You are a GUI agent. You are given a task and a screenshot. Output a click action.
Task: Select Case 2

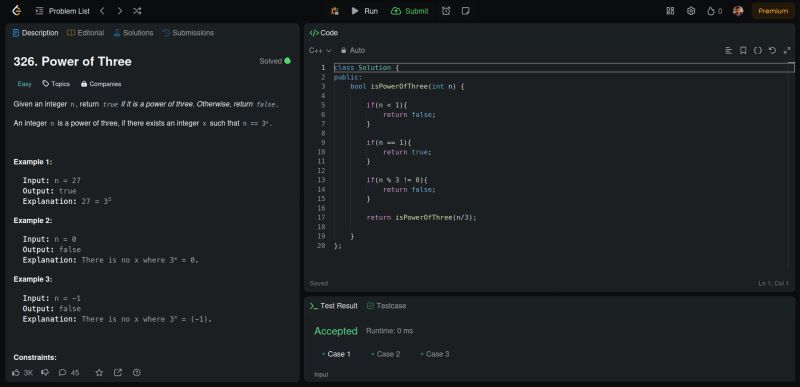(386, 354)
